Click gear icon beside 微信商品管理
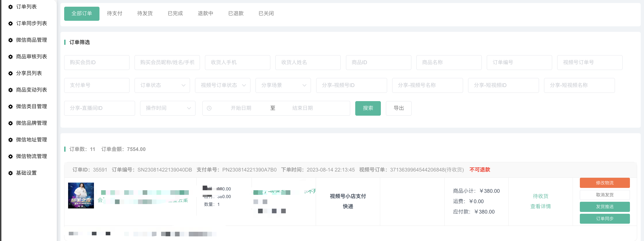Viewport: 644px width, 241px height. click(10, 40)
